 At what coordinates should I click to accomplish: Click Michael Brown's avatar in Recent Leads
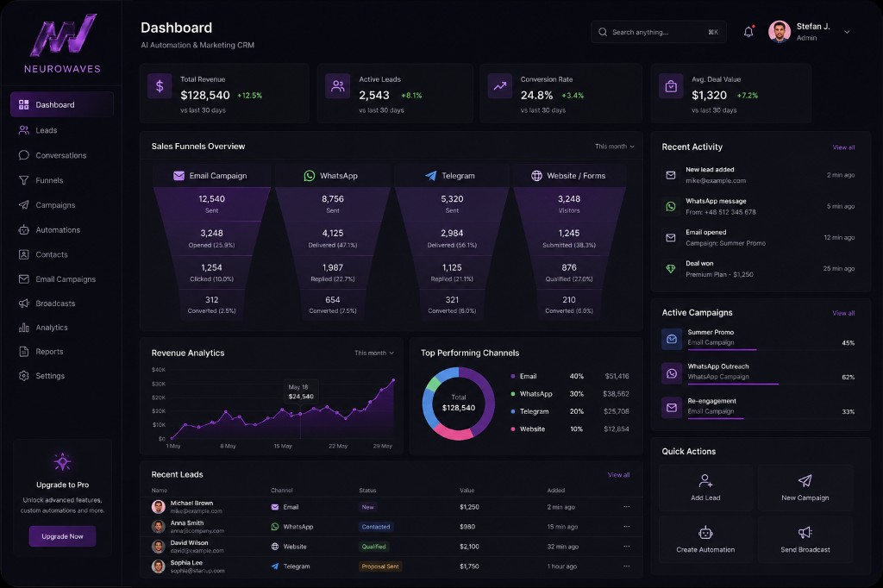159,506
